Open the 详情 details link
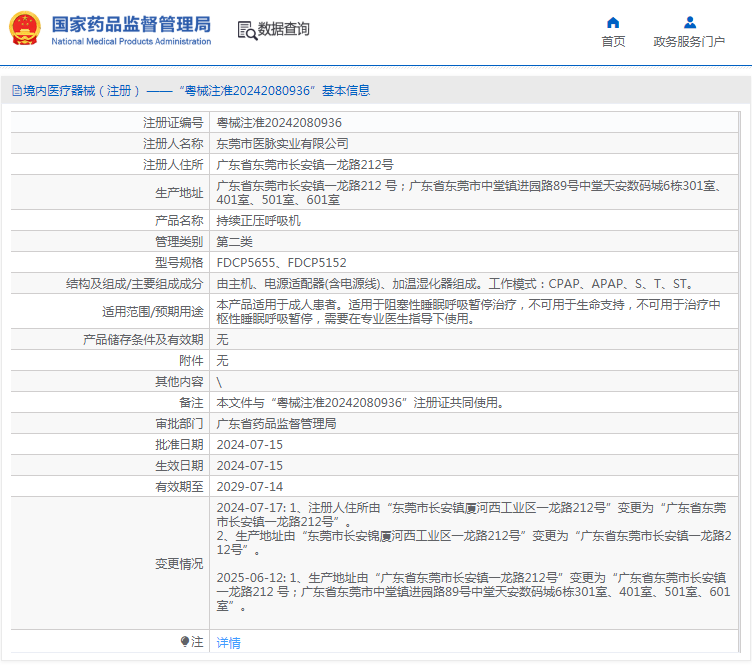This screenshot has width=752, height=669. click(x=228, y=643)
